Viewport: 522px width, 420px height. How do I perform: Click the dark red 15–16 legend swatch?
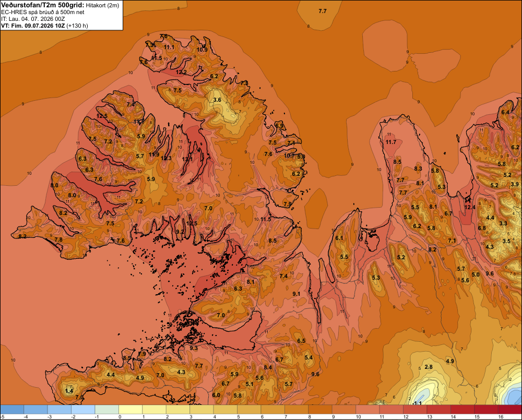click(486, 410)
